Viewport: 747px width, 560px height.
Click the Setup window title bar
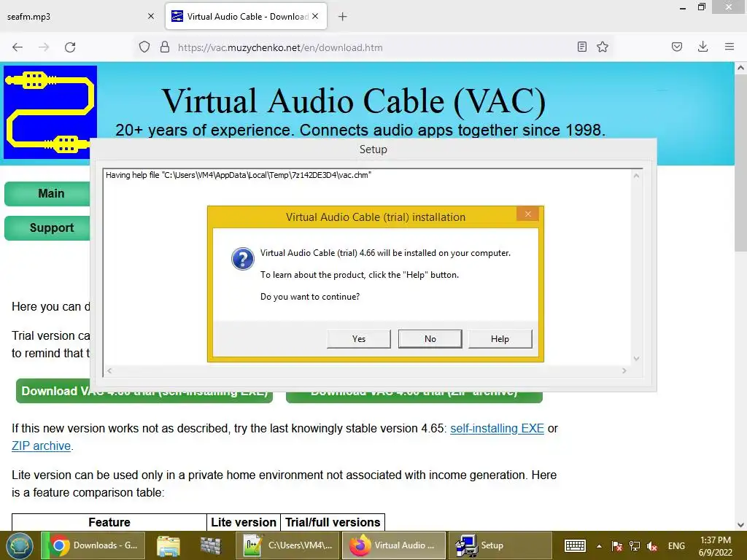(x=373, y=149)
